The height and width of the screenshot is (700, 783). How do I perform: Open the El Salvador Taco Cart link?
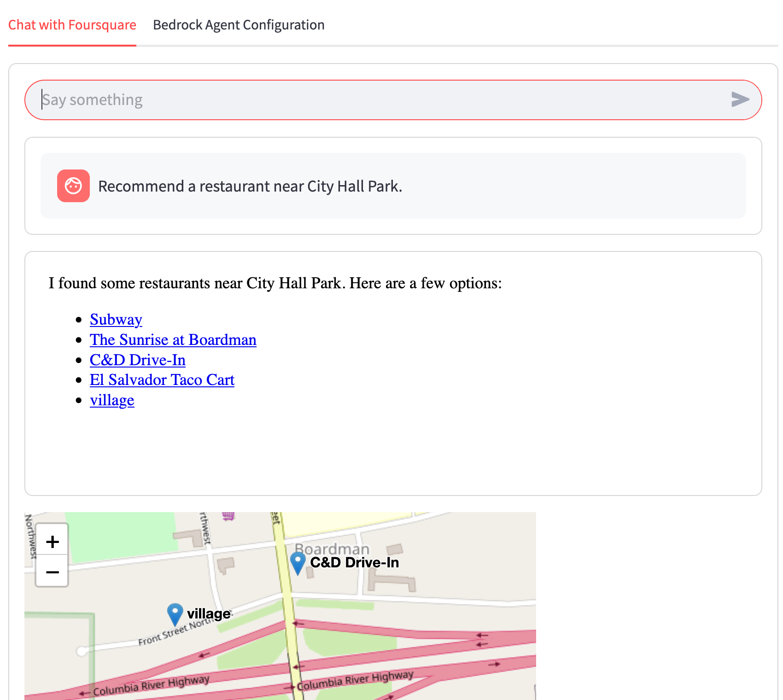coord(162,380)
